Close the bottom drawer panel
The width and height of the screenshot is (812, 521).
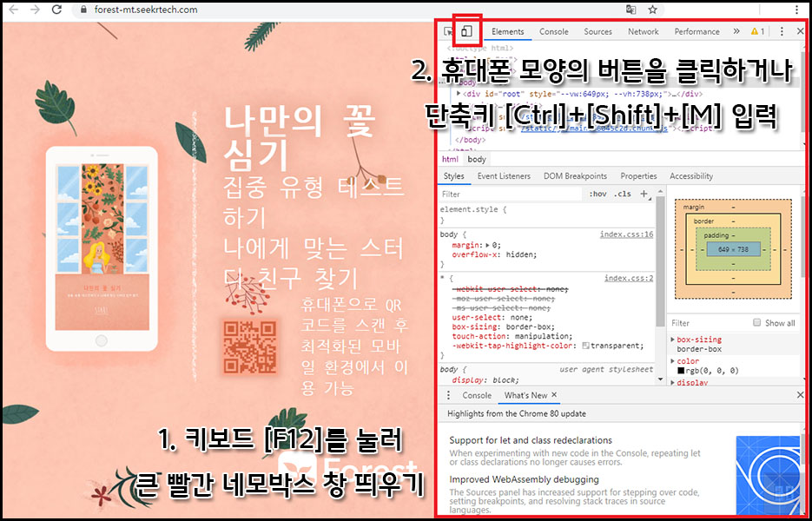[x=800, y=395]
